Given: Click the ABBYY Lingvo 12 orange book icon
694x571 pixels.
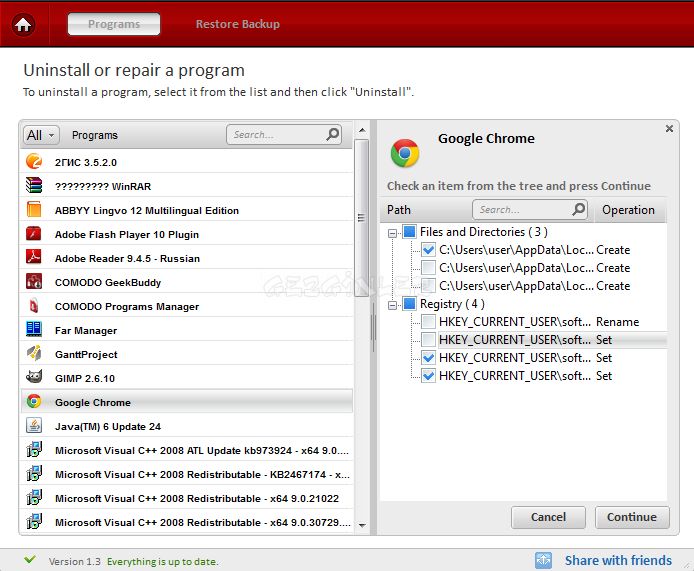Looking at the screenshot, I should 34,209.
